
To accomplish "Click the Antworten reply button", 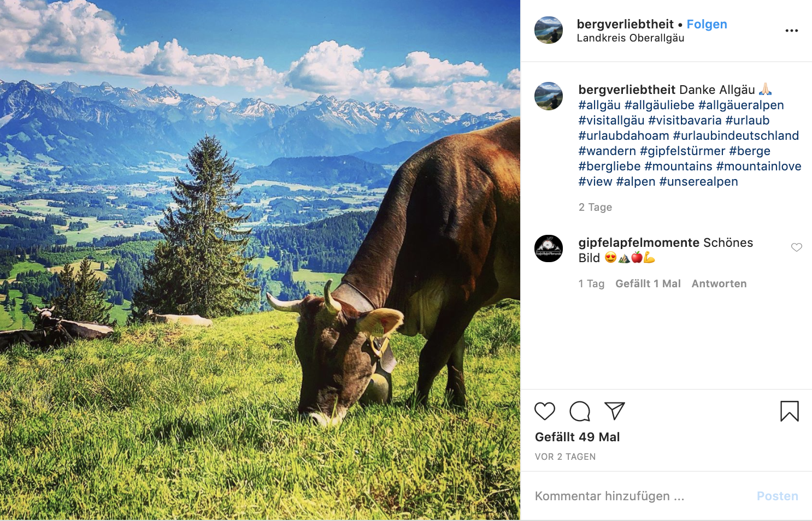I will pos(719,283).
